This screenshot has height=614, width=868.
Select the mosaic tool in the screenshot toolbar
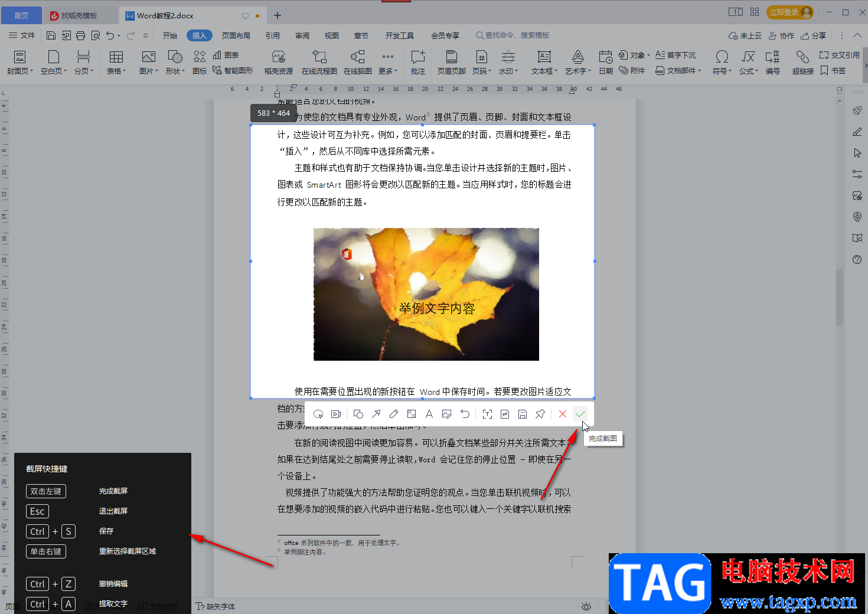[412, 414]
